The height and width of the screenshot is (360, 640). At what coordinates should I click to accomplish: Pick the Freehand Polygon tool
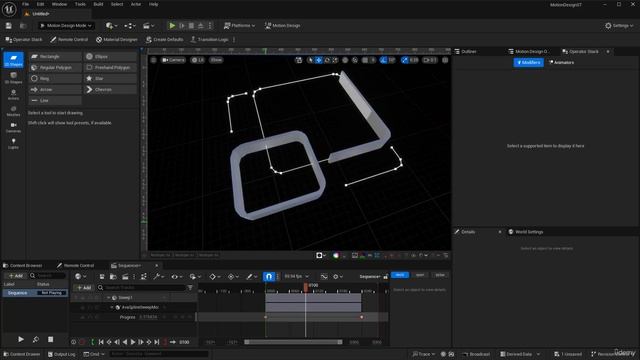point(110,67)
